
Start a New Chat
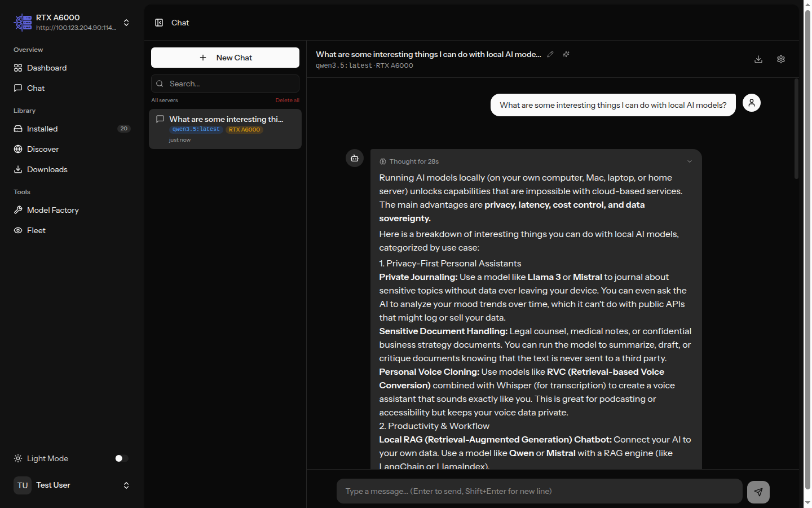tap(225, 58)
